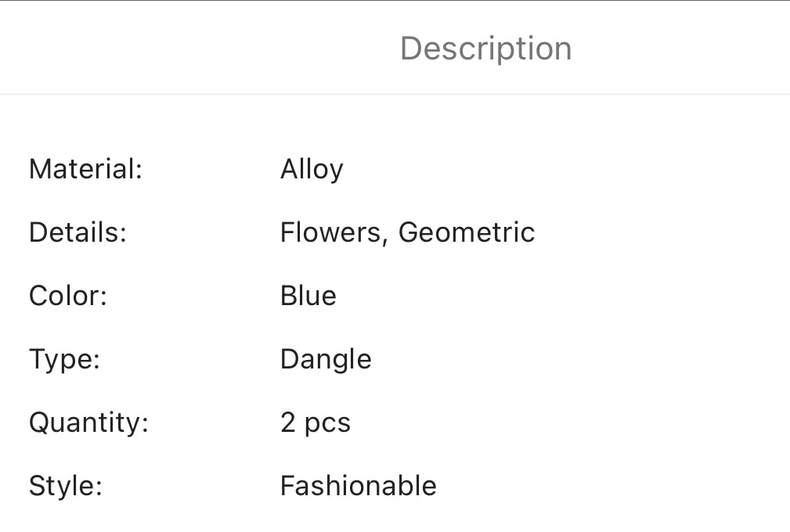The width and height of the screenshot is (790, 532).
Task: Click the colon after Quantity
Action: coord(145,424)
